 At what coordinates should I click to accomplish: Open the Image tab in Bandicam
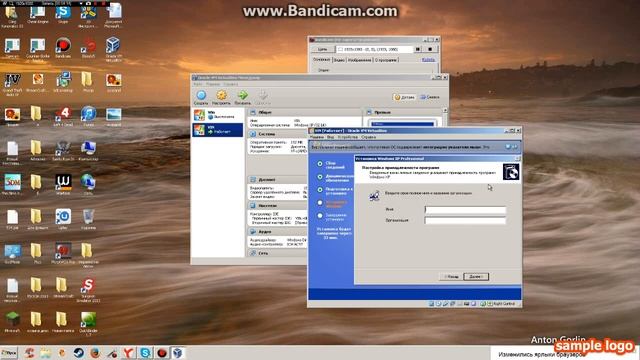pyautogui.click(x=360, y=60)
